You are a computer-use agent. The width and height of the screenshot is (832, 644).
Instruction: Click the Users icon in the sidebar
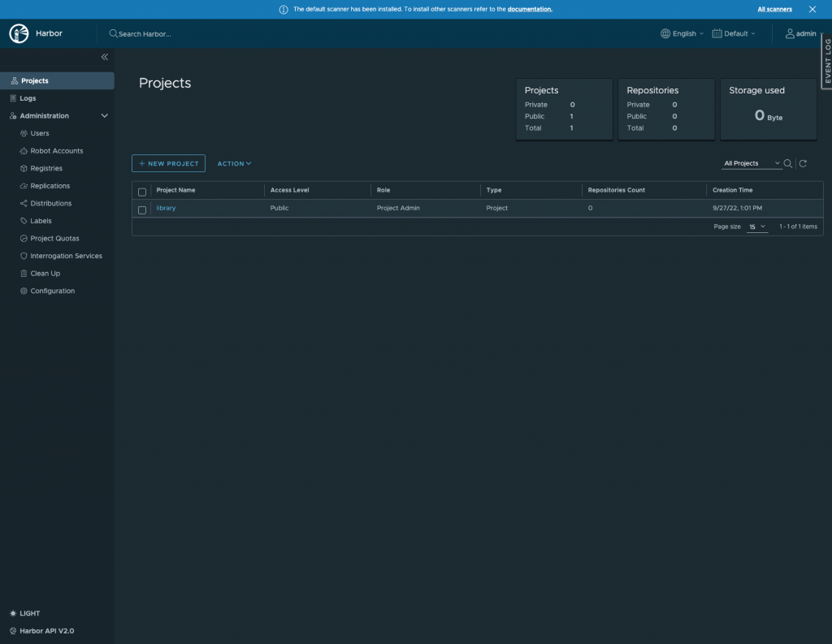click(x=24, y=133)
